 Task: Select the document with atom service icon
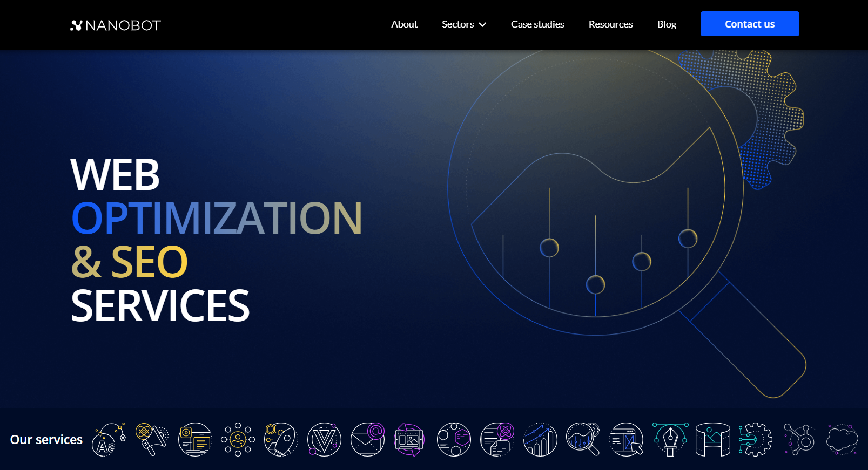497,439
